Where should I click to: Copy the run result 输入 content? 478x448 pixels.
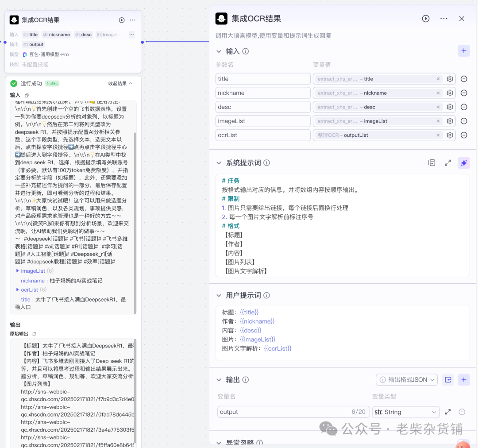27,96
